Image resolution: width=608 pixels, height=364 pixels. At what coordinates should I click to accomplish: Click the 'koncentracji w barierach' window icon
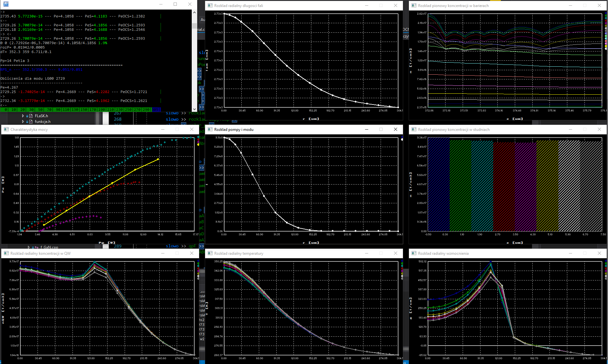click(x=414, y=5)
